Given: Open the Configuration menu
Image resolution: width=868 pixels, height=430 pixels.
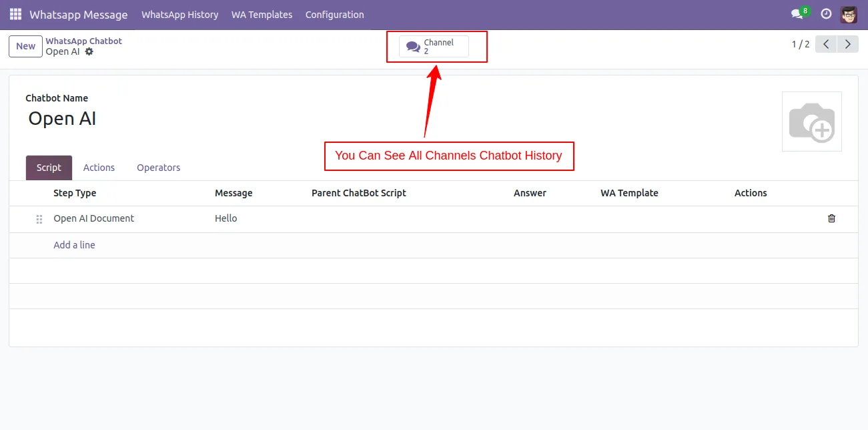Looking at the screenshot, I should click(x=335, y=14).
